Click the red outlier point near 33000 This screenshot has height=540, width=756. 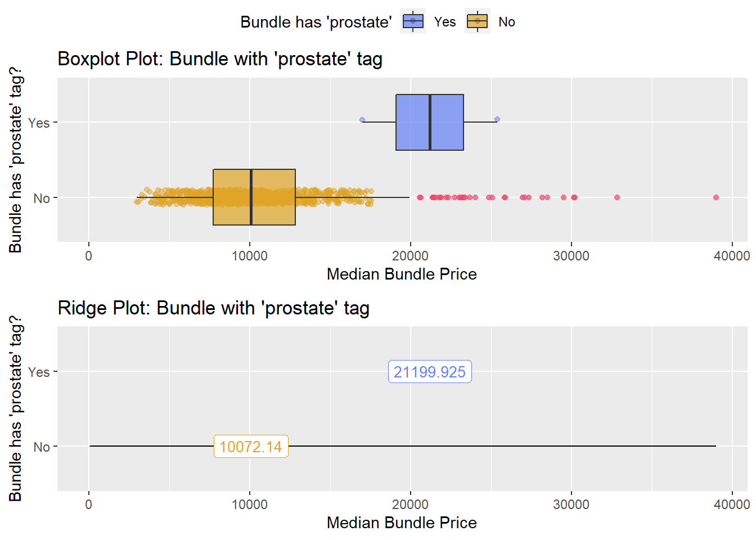(x=617, y=197)
